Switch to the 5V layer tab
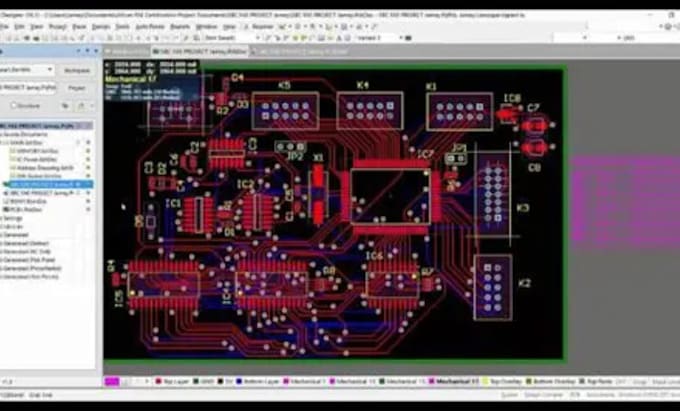 coord(226,382)
